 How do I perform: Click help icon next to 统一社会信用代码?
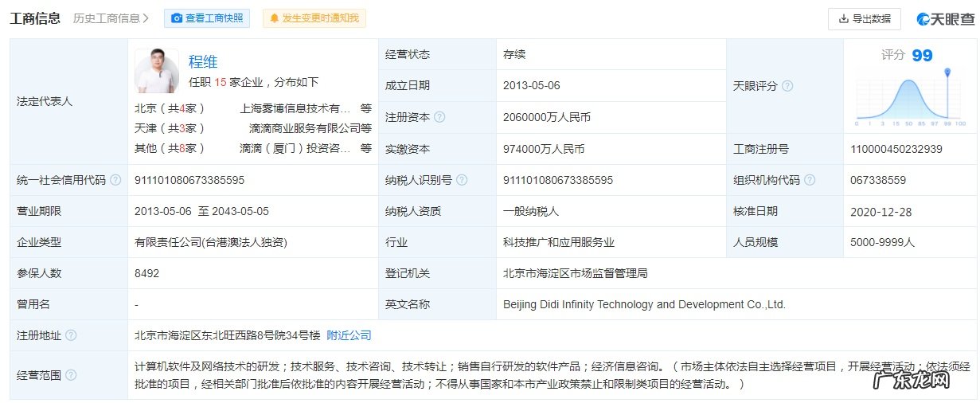pos(115,180)
